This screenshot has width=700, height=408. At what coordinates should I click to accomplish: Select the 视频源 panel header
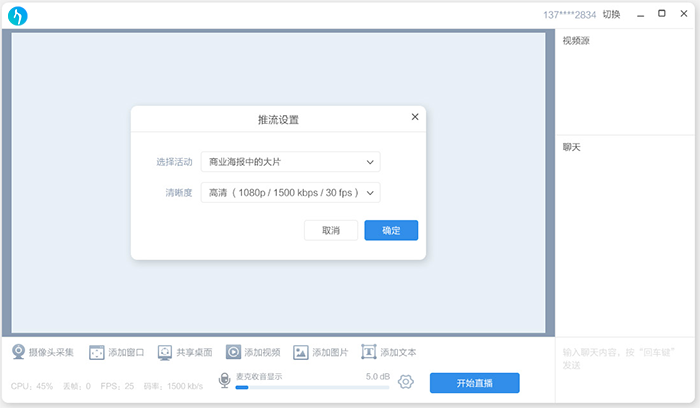coord(577,41)
